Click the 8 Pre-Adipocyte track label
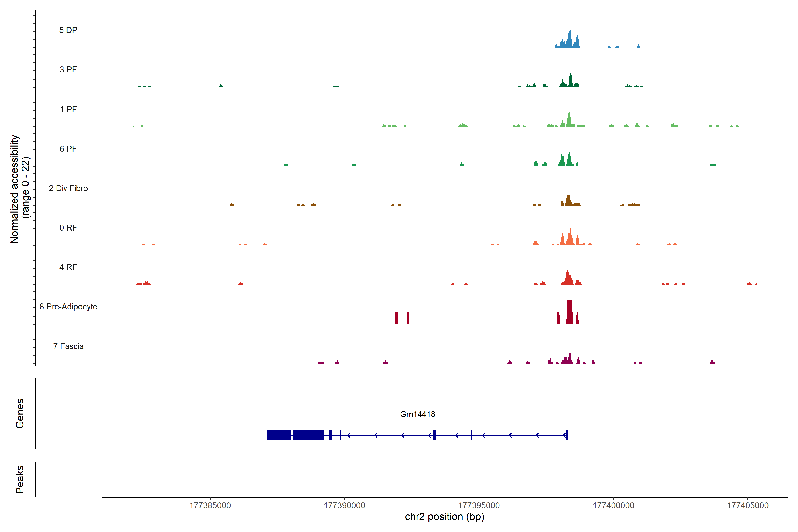Viewport: 798px width, 532px height. point(68,307)
